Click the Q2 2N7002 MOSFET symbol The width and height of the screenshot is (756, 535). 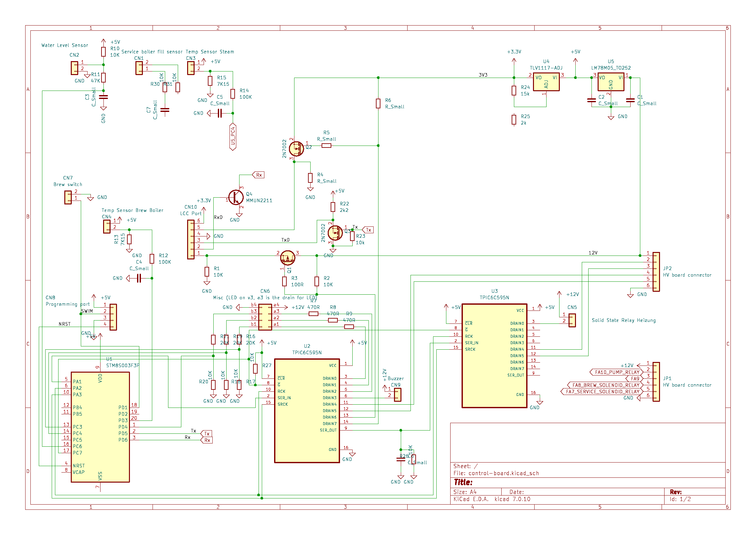(296, 149)
